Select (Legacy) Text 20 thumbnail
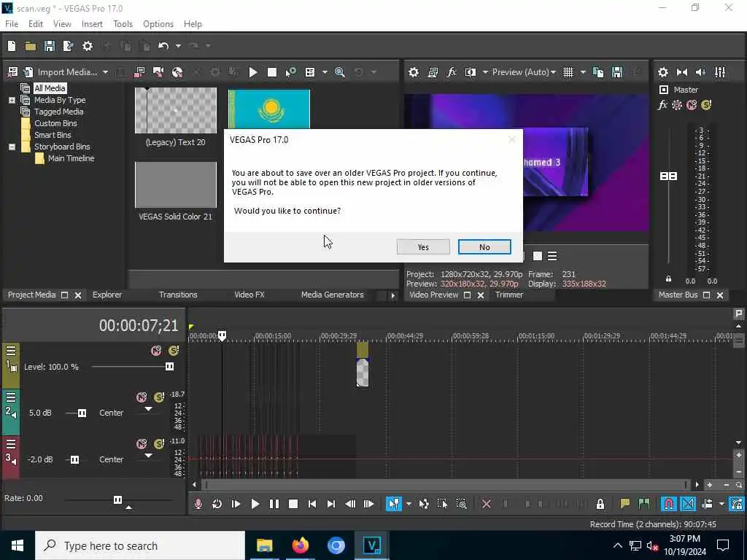The image size is (747, 560). point(175,111)
